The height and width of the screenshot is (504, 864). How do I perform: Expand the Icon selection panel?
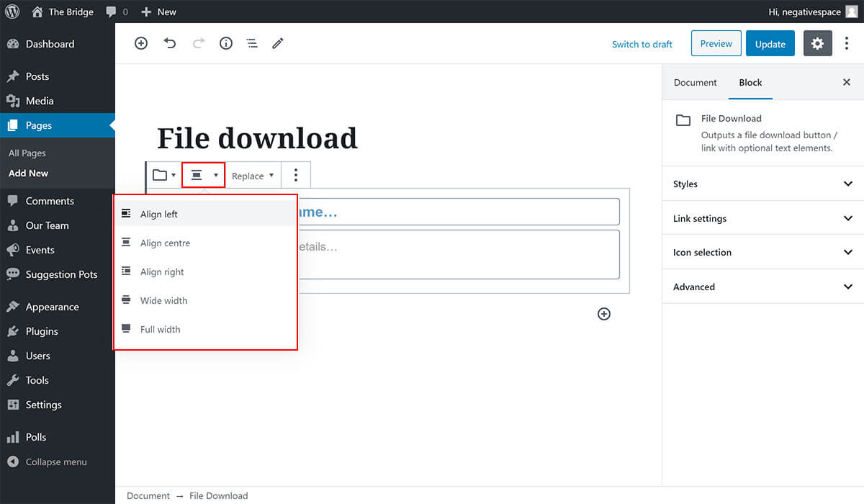(x=762, y=252)
